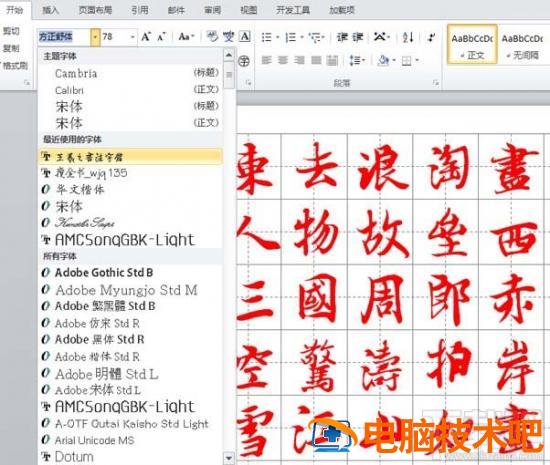Click the Increase Indent icon

click(358, 37)
